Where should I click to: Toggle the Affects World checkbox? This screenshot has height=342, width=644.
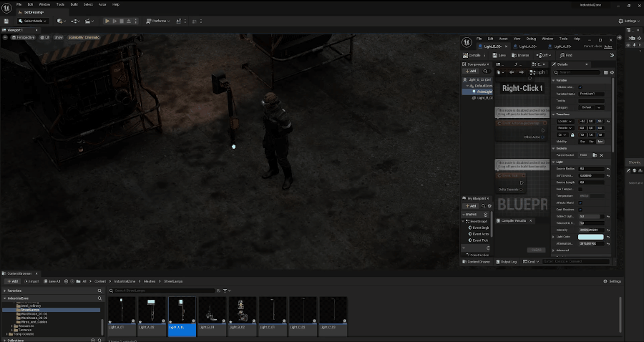click(580, 202)
